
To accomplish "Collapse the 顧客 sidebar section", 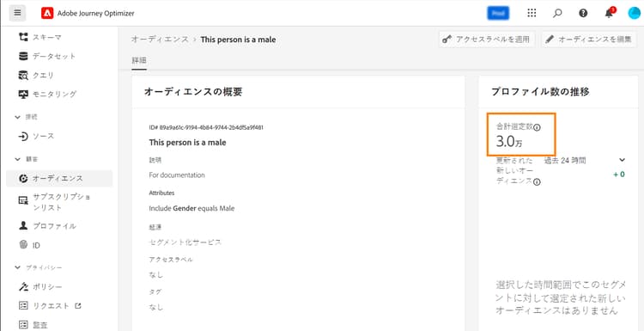I will tap(17, 159).
